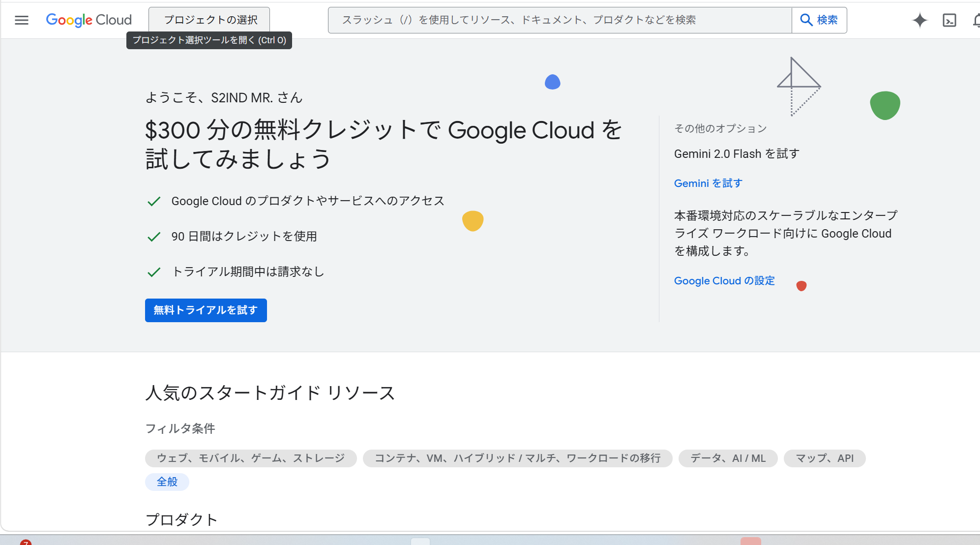Select the 全般 filter chip

click(167, 482)
